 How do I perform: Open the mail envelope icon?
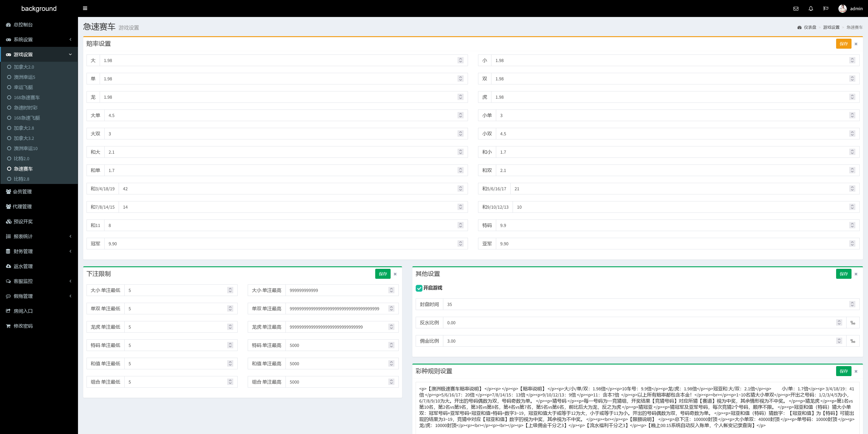point(796,9)
